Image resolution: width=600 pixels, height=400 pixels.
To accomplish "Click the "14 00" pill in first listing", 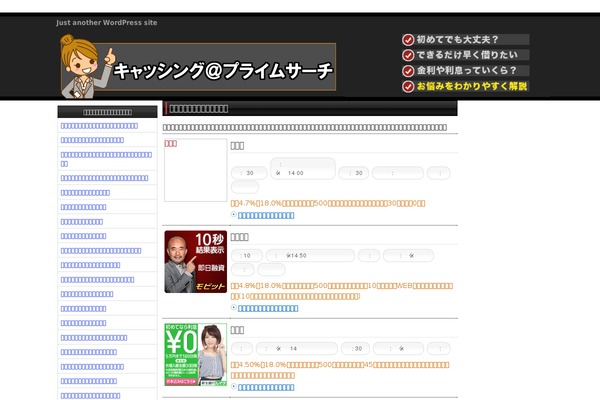I will point(303,168).
